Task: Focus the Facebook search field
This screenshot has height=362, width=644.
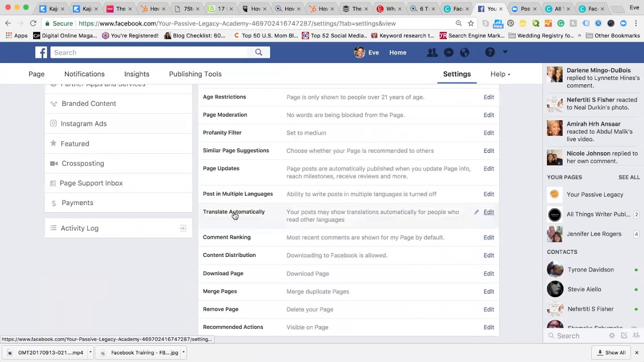Action: [x=149, y=52]
